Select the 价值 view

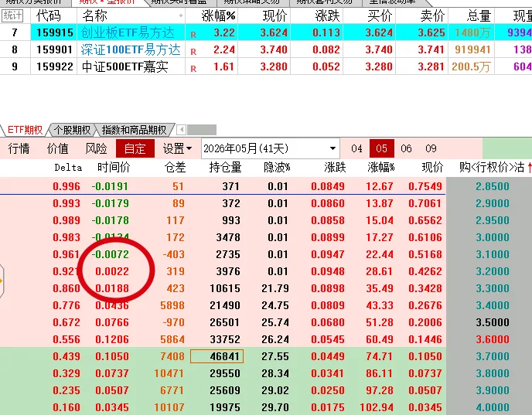click(x=58, y=148)
